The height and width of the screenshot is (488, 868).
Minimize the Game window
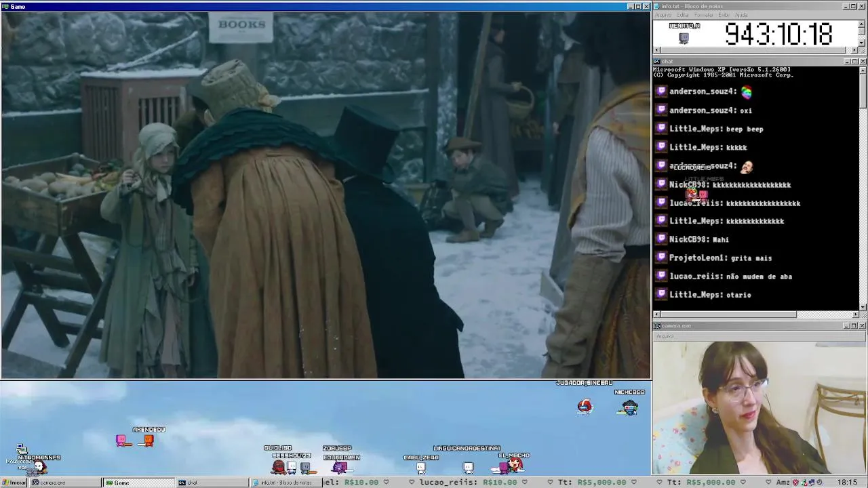point(630,6)
